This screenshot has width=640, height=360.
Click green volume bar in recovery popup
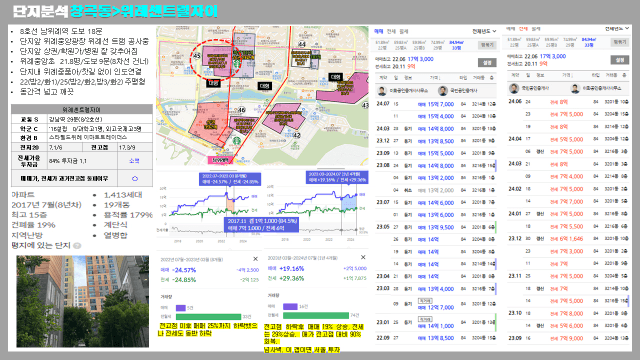[x=316, y=316]
